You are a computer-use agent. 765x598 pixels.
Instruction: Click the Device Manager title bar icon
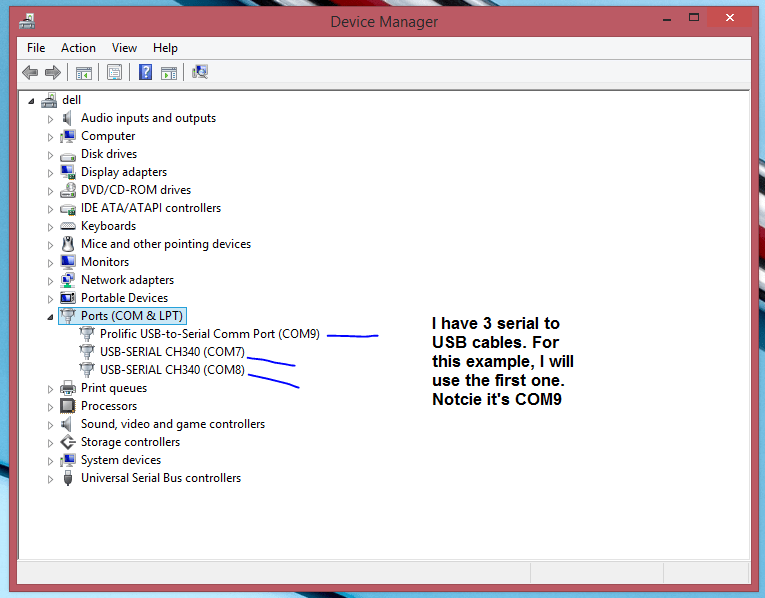27,21
